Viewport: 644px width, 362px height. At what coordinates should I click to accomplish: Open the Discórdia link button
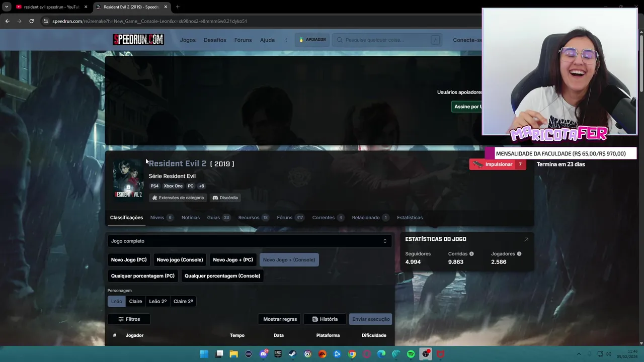225,198
